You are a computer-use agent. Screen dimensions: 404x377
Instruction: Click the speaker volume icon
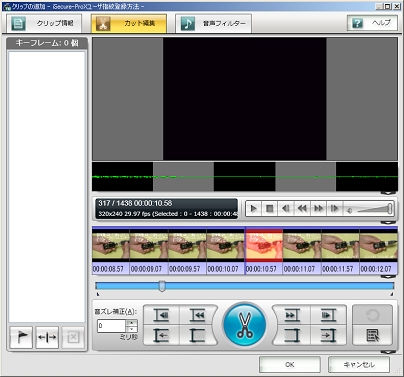click(x=349, y=210)
